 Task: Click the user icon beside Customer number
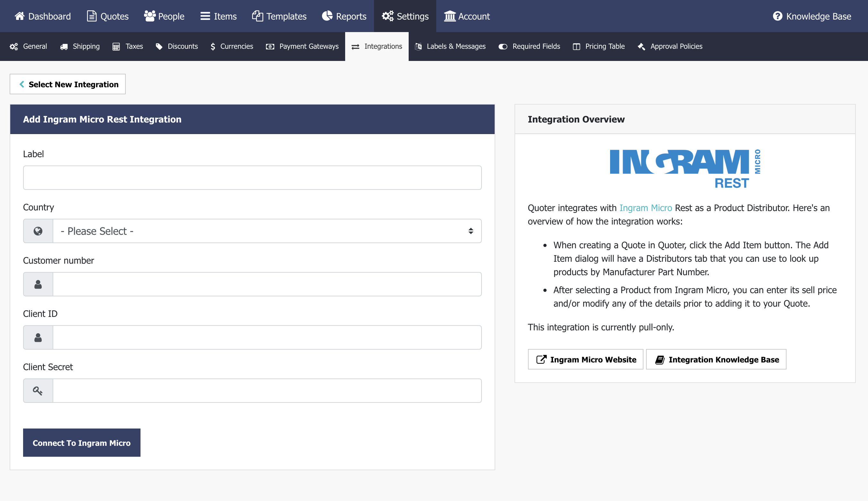click(38, 284)
